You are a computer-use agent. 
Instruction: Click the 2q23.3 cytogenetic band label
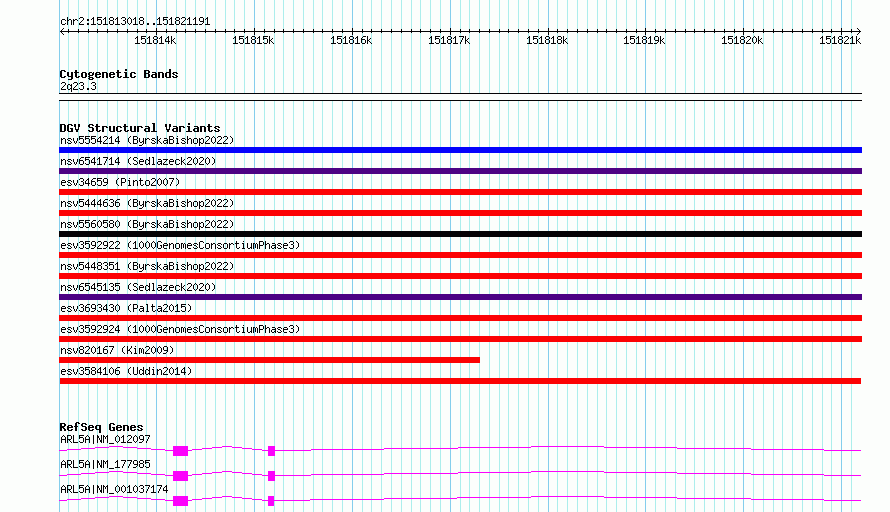tap(78, 87)
